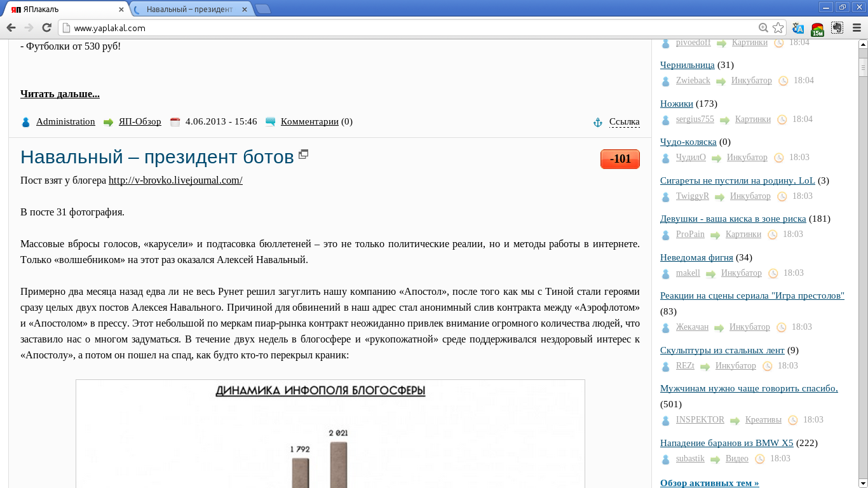Open the Evernote elephant extension icon
Viewport: 868px width, 488px height.
point(837,28)
